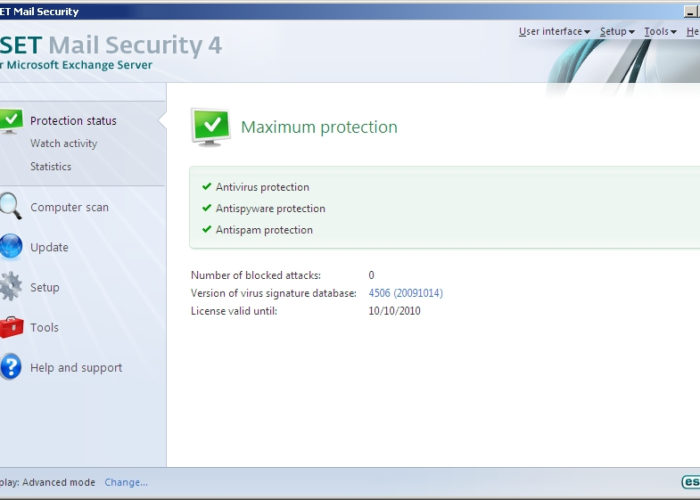Viewport: 700px width, 500px height.
Task: Click the gear Setup icon in sidebar
Action: click(x=10, y=286)
